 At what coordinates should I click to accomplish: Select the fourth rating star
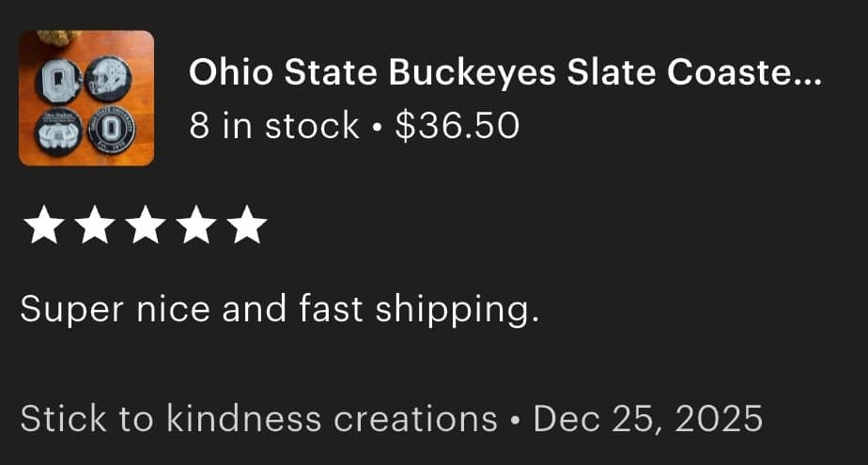click(195, 225)
